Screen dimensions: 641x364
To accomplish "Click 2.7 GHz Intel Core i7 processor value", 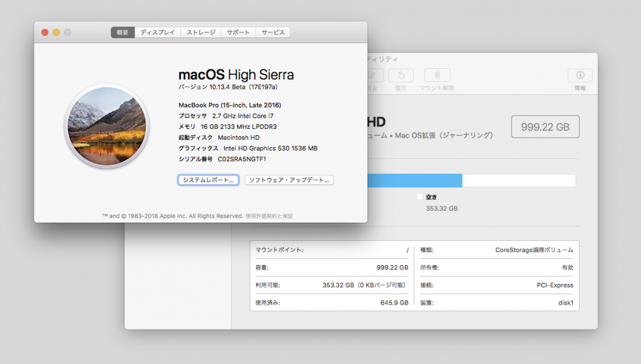I will pyautogui.click(x=243, y=116).
